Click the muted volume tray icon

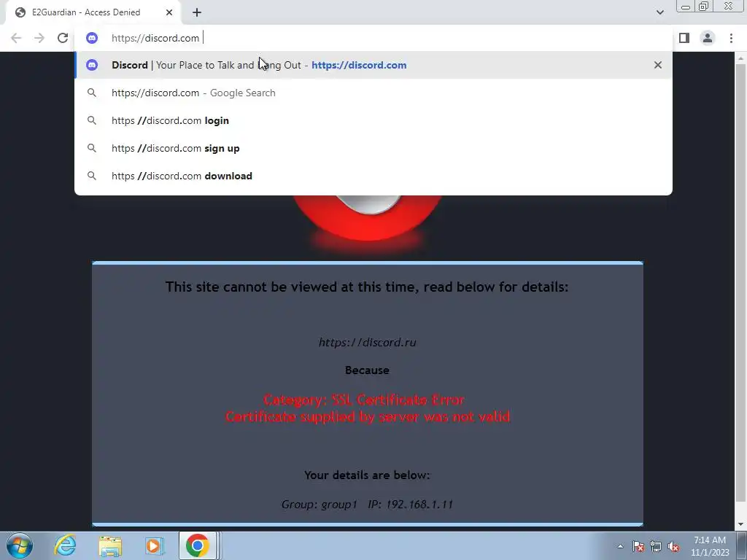click(673, 546)
